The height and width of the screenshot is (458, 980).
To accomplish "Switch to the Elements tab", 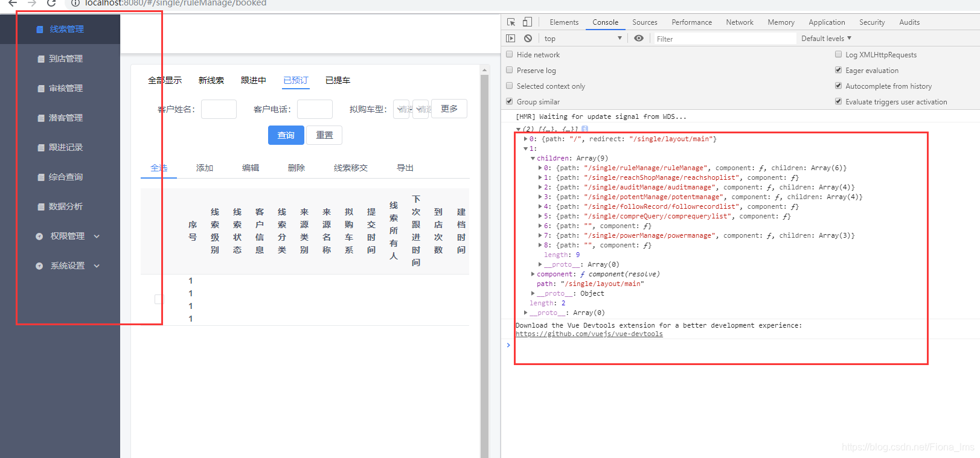I will click(x=564, y=22).
